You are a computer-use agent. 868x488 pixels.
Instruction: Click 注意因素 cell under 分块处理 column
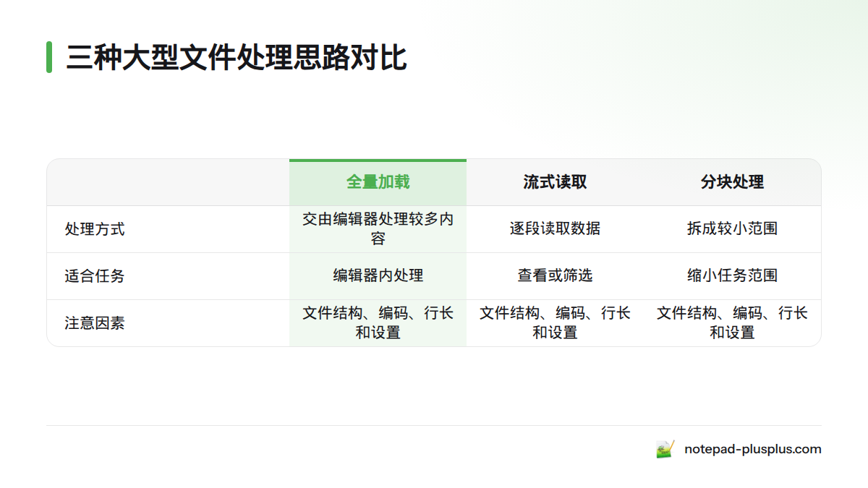[732, 323]
